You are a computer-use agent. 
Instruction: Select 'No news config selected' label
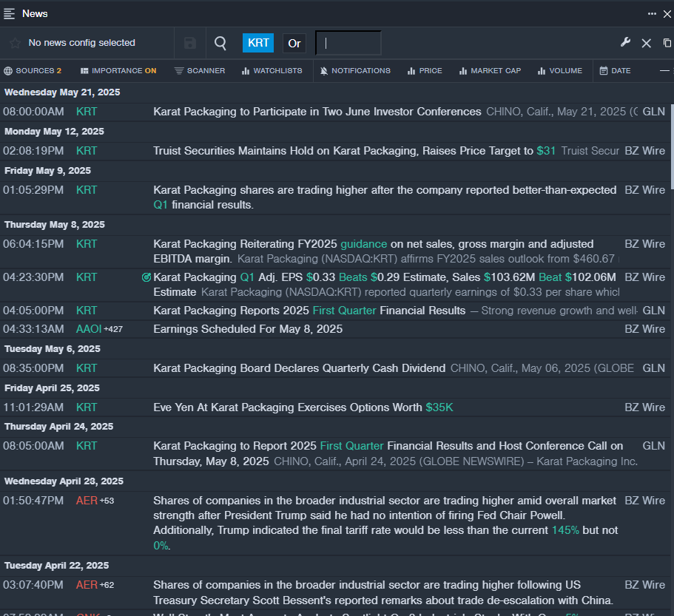point(81,43)
